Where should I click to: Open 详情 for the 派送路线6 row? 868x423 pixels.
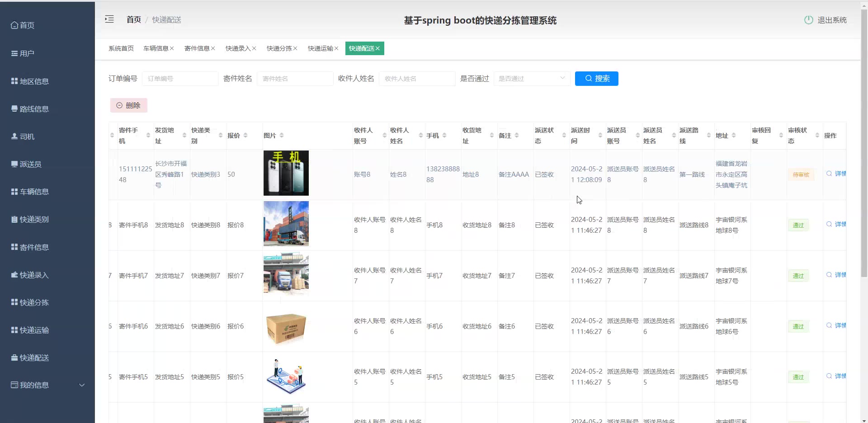pos(837,325)
